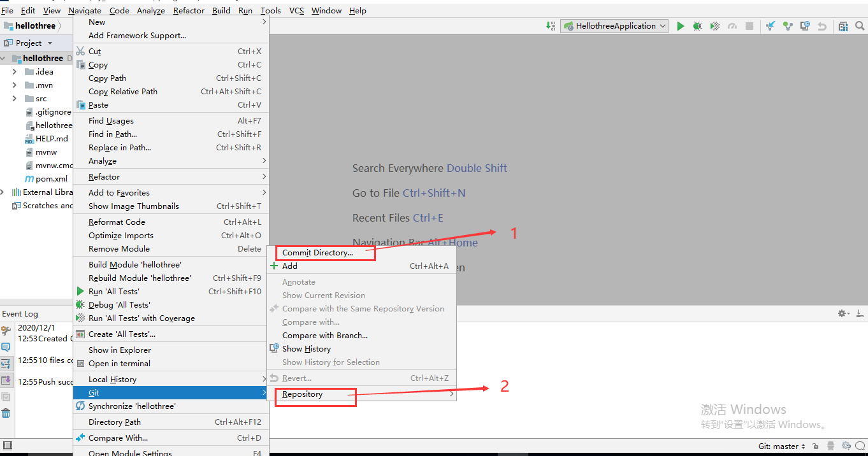Run with Coverage using the toolbar icon
868x456 pixels.
coord(714,25)
